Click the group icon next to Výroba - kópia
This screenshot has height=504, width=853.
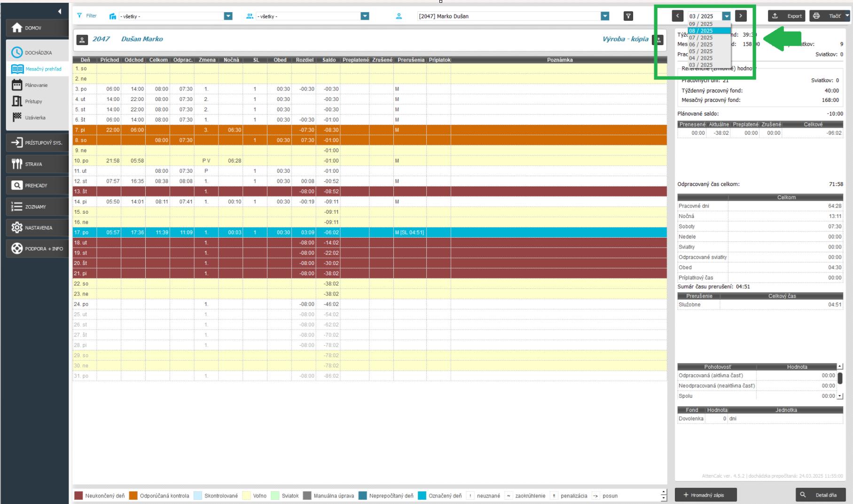658,39
